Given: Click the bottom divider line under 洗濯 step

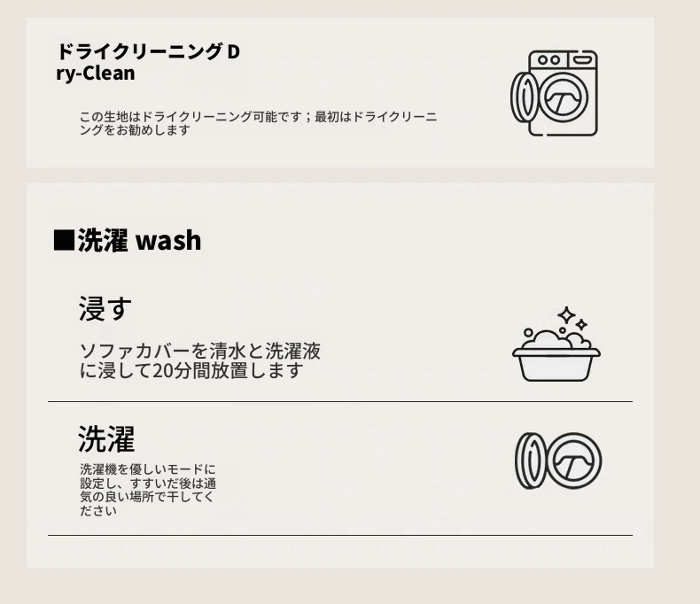Looking at the screenshot, I should click(x=340, y=535).
